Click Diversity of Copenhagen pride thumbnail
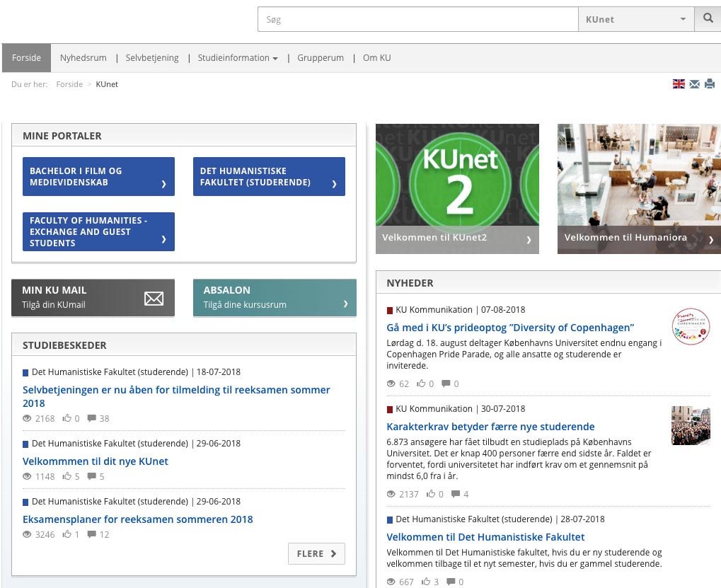The image size is (721, 588). [x=691, y=326]
